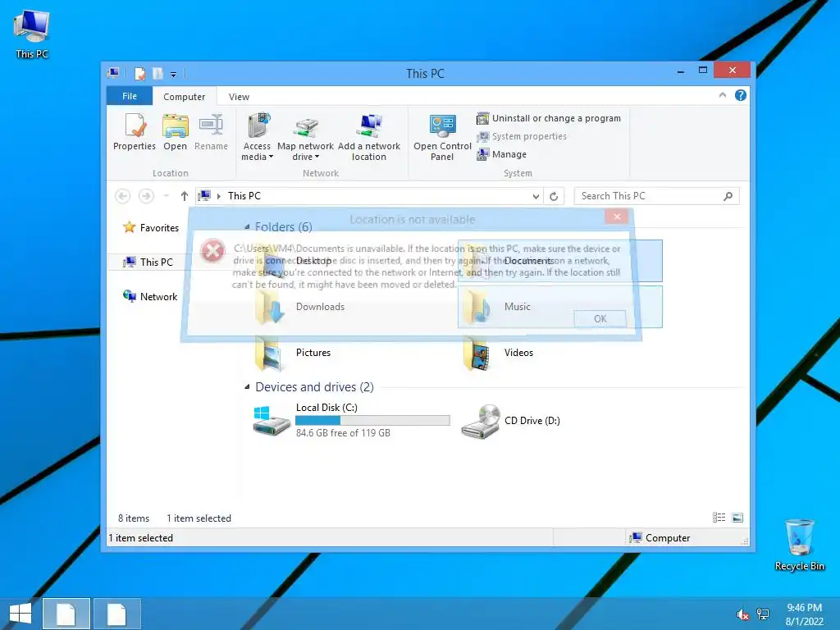This screenshot has height=630, width=840.
Task: Click the search magnifier icon
Action: click(x=728, y=196)
